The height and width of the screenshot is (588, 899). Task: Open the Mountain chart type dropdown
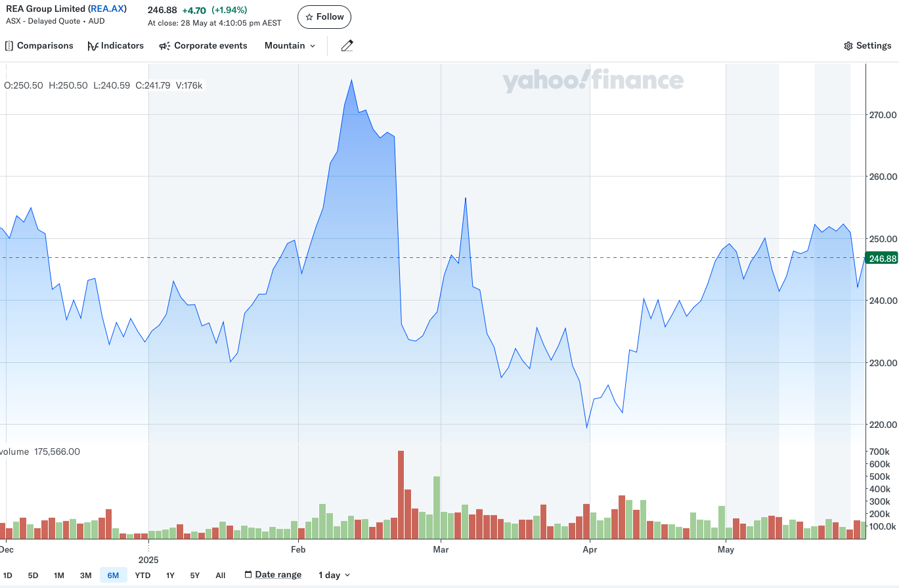(x=290, y=46)
